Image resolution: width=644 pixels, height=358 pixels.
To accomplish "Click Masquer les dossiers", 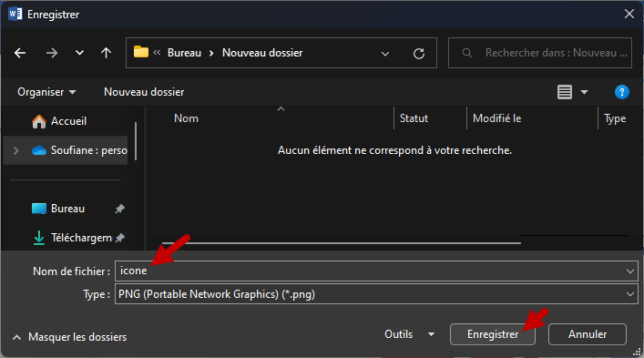I will [69, 337].
